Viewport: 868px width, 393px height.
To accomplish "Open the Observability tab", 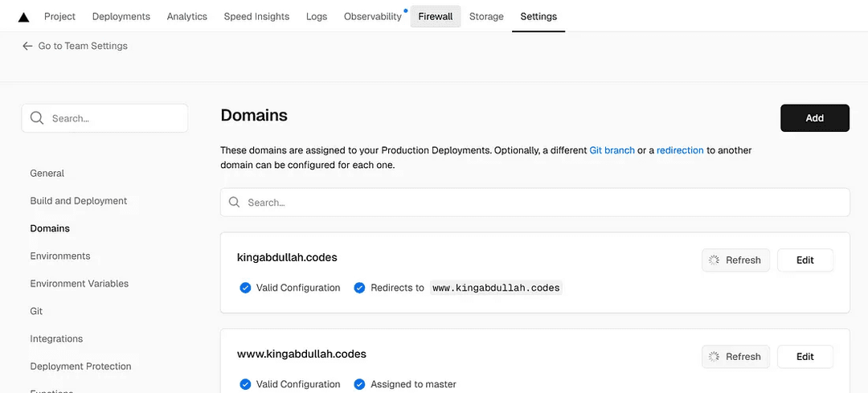I will point(373,17).
